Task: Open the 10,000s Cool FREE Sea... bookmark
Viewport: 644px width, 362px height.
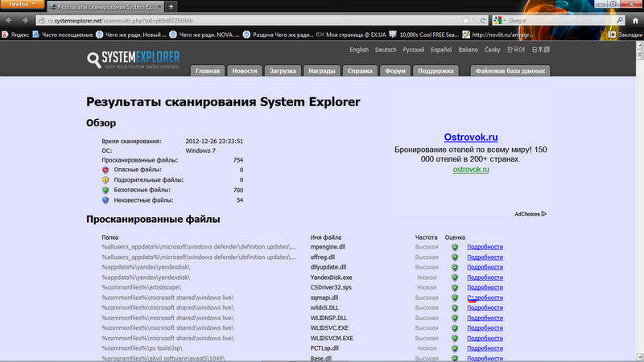Action: pyautogui.click(x=424, y=35)
